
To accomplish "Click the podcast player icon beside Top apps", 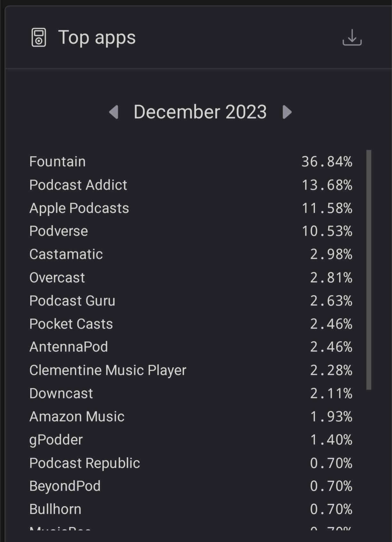I will point(39,37).
